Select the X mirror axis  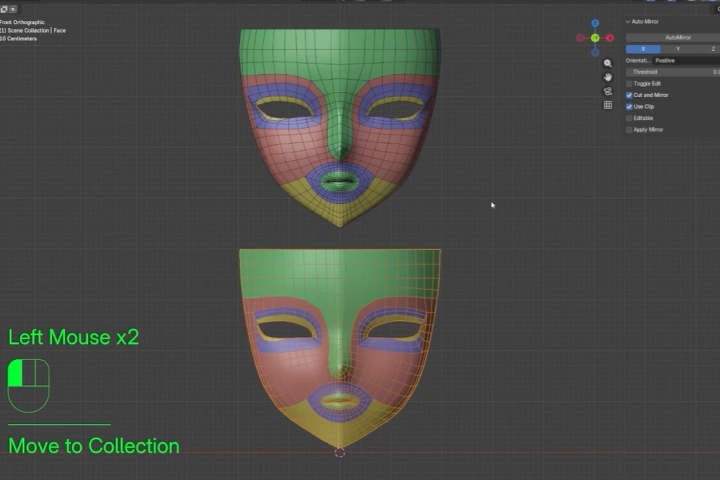click(x=643, y=49)
